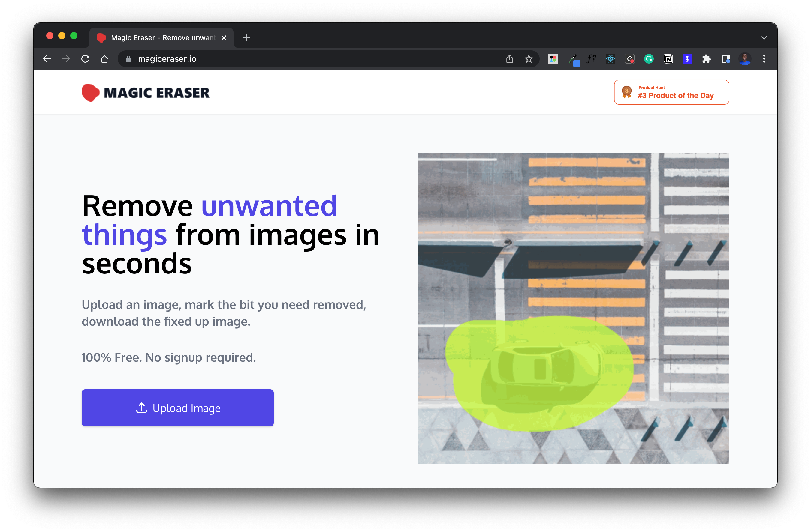Open the font identifier f? extension
Viewport: 811px width, 532px height.
[x=591, y=59]
